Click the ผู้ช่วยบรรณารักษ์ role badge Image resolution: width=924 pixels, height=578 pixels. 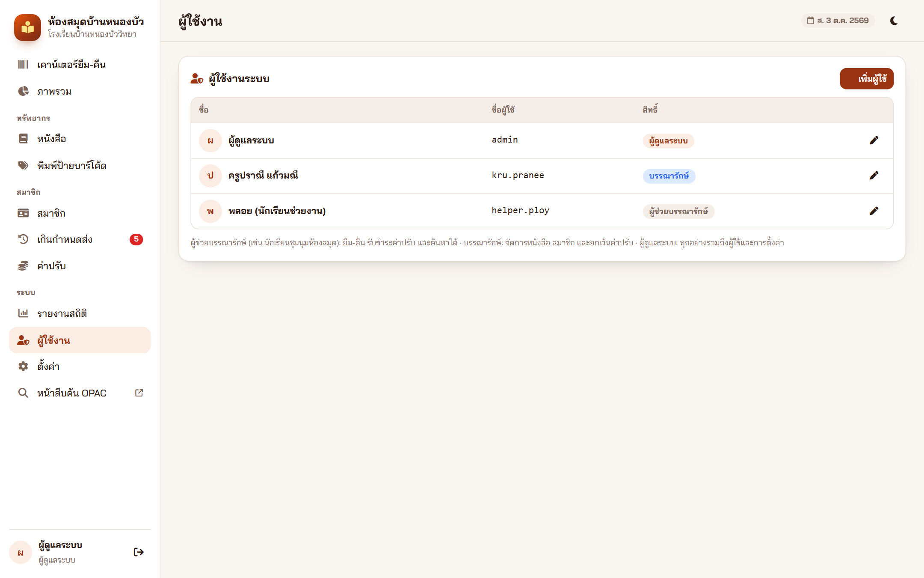coord(678,212)
